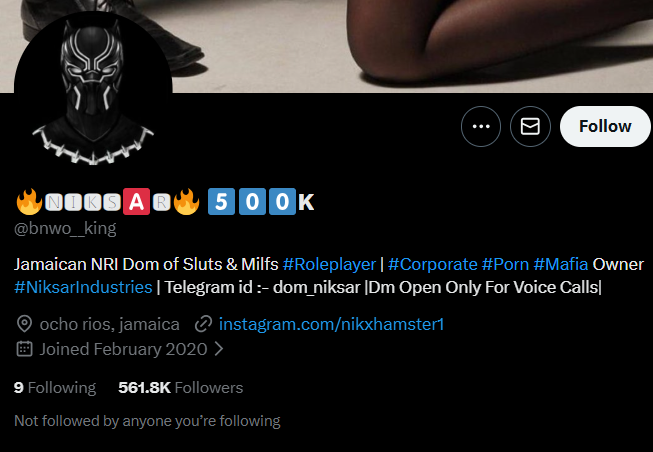Expand the chevron after Joined February 2020

pyautogui.click(x=219, y=349)
